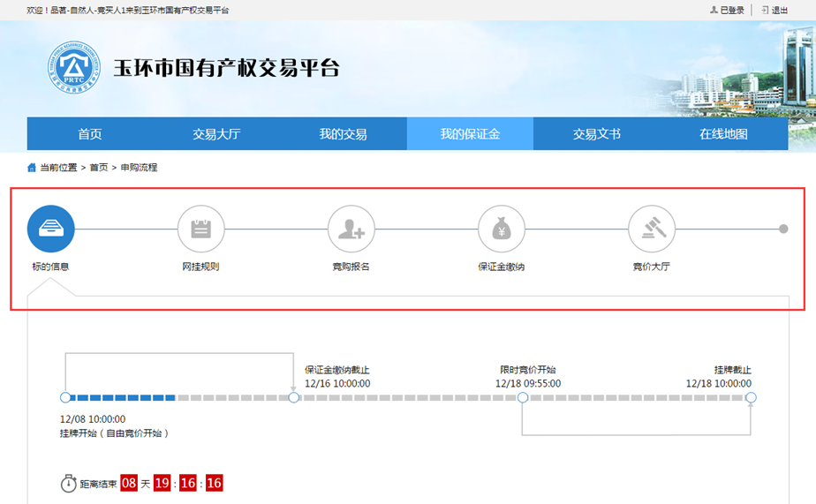Click the 保证金缴纳截止 timeline marker
Viewport: 816px width, 504px height.
tap(294, 398)
